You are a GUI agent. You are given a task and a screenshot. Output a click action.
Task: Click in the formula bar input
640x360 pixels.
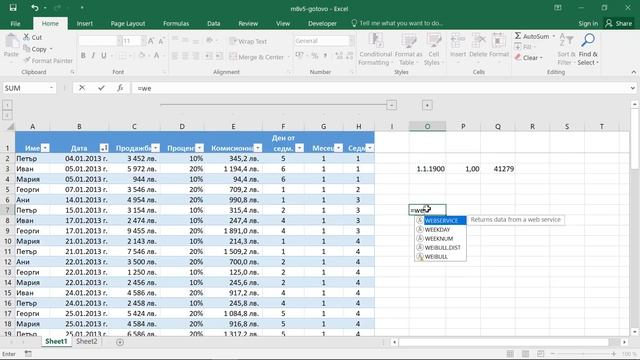point(380,88)
